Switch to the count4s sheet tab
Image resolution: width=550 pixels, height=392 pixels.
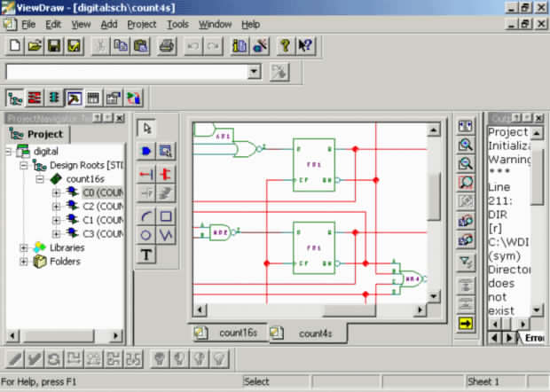point(307,333)
